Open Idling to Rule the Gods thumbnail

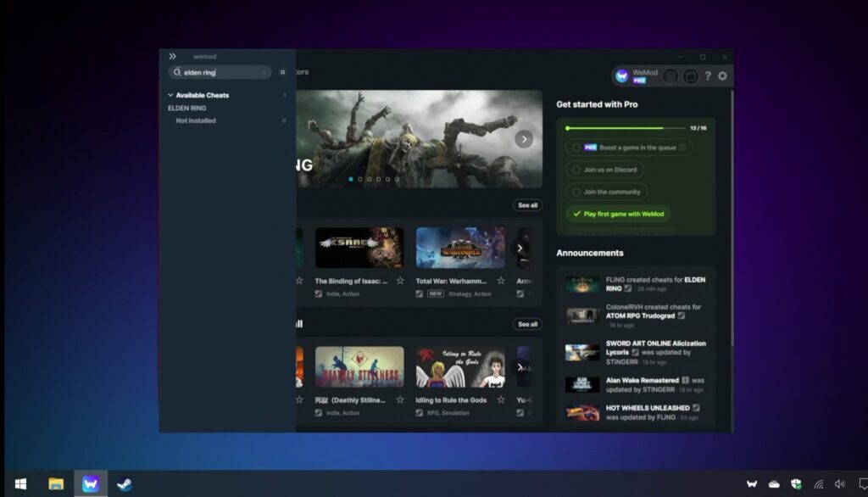click(x=460, y=366)
